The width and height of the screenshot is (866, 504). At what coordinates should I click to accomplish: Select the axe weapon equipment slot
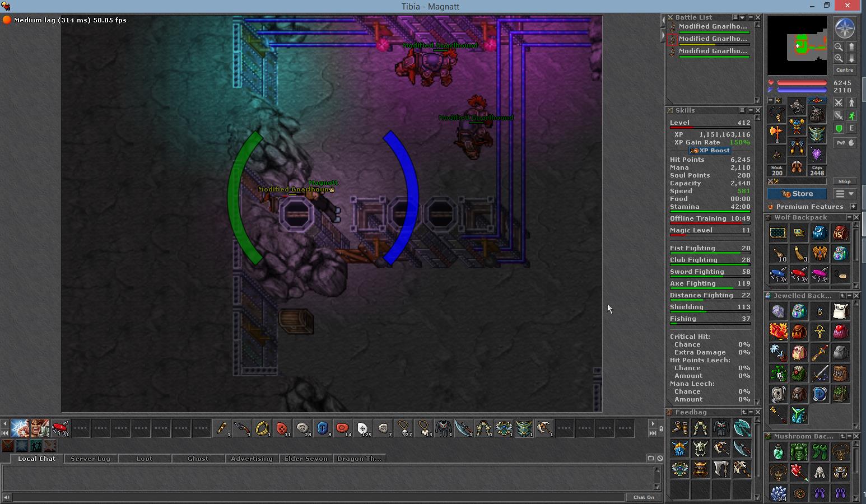[x=776, y=134]
